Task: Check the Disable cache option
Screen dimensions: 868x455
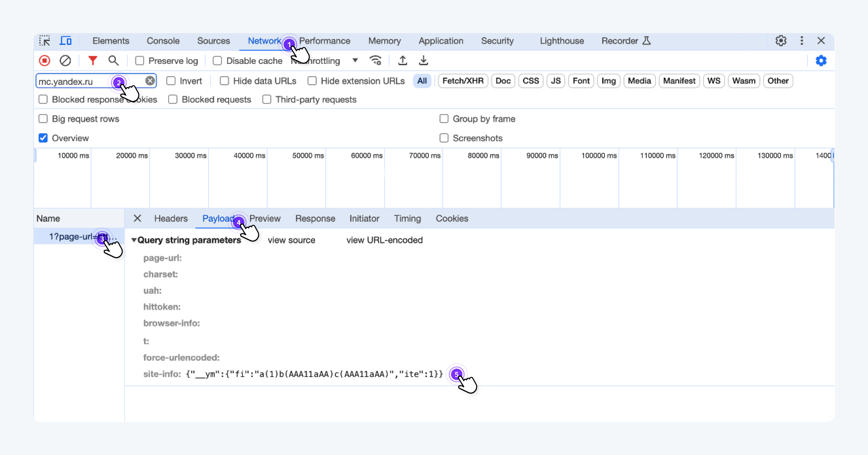Action: tap(217, 61)
